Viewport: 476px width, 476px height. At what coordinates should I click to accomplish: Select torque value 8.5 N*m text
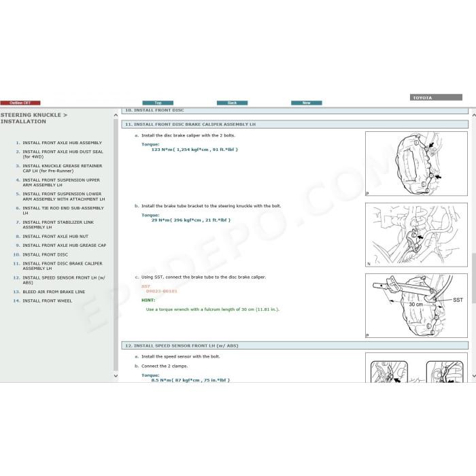click(x=190, y=380)
